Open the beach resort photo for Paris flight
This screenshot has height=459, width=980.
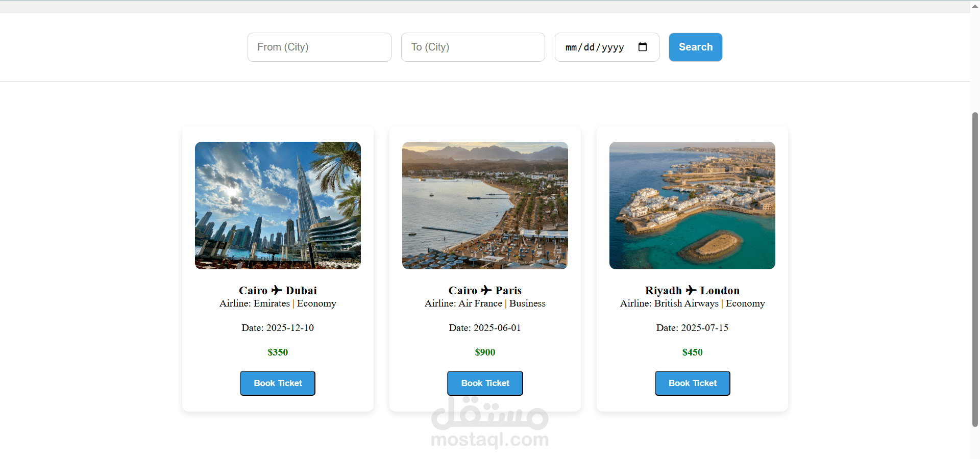(485, 206)
